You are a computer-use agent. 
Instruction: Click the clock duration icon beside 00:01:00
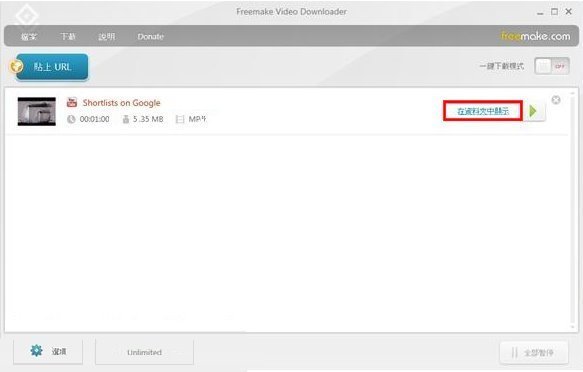(71, 119)
